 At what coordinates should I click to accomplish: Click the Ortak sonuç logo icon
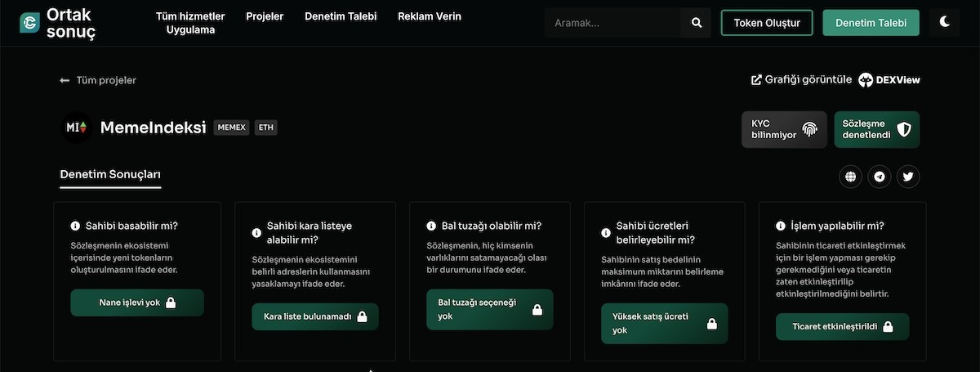click(x=30, y=23)
